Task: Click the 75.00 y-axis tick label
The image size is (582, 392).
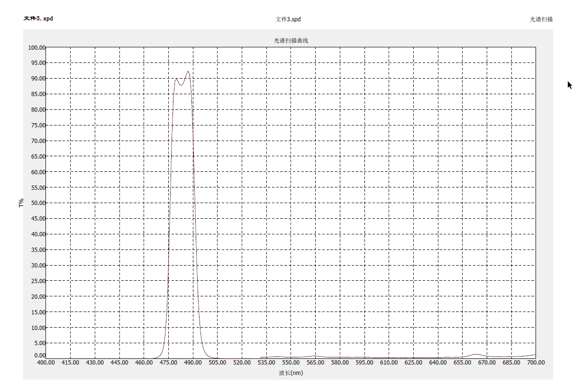Action: coord(38,125)
